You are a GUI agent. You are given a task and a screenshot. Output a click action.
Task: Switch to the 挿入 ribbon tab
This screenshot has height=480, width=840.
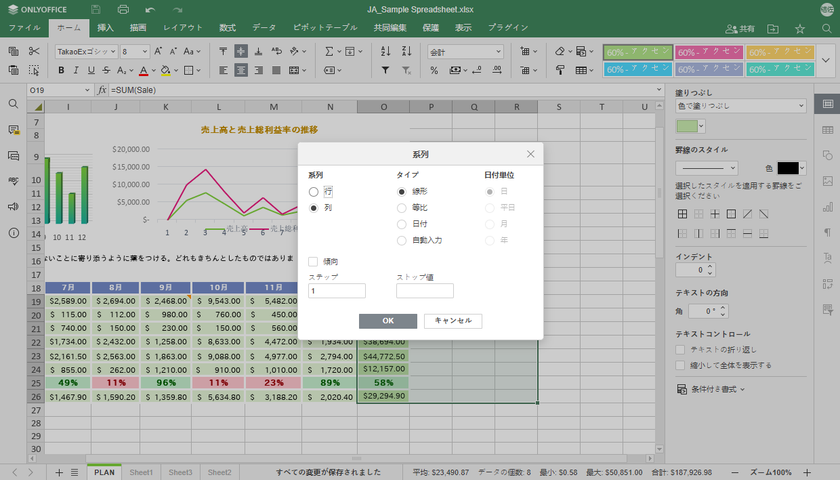[106, 27]
